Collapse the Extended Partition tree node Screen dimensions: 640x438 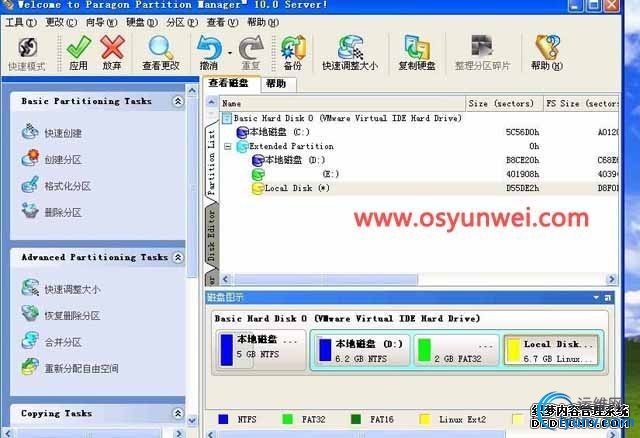click(x=228, y=146)
